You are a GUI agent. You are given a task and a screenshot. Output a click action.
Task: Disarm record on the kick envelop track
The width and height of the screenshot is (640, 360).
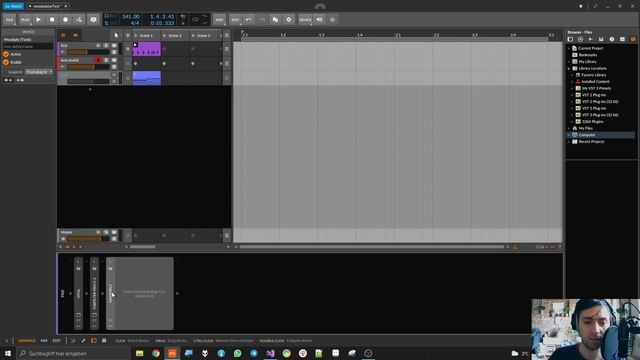pos(98,60)
